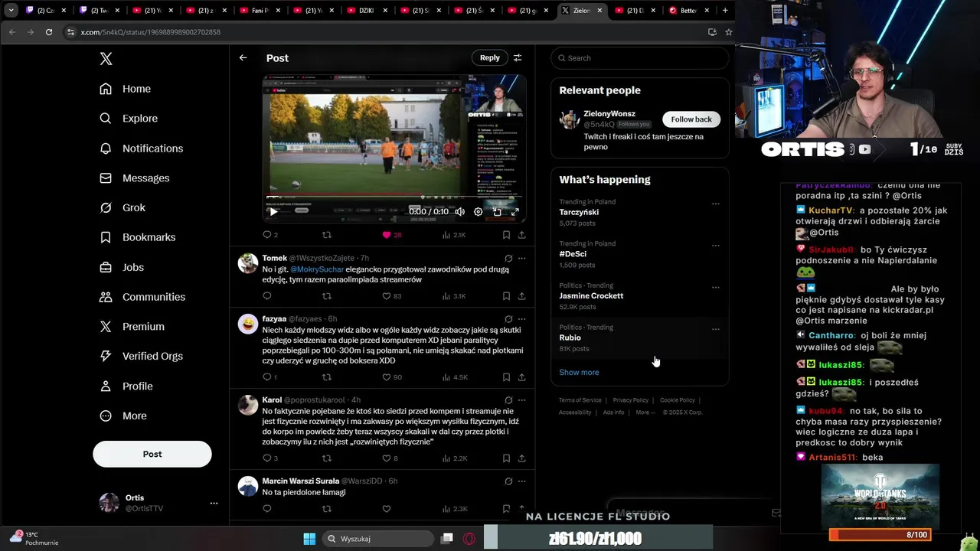The image size is (980, 551).
Task: Open Explore in the sidebar
Action: 129,119
